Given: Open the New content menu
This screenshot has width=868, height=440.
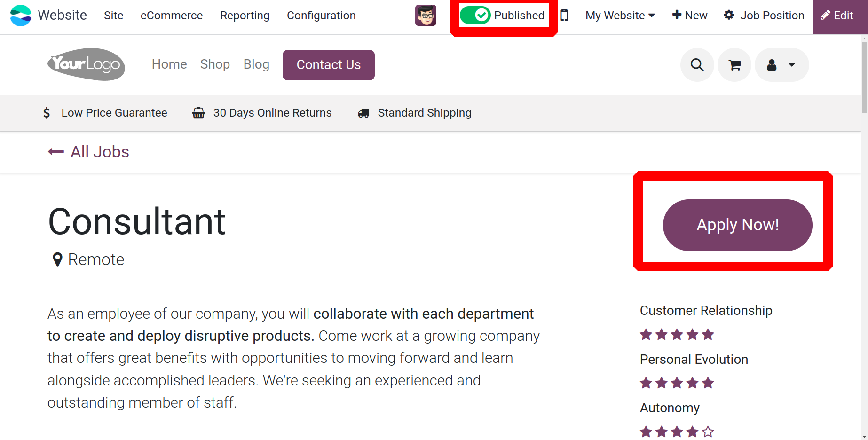Looking at the screenshot, I should (x=690, y=16).
